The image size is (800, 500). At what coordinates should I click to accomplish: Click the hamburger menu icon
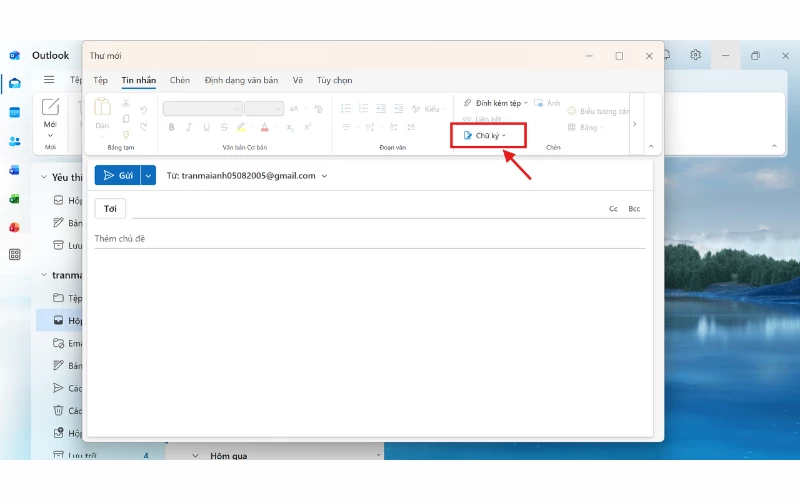(49, 80)
